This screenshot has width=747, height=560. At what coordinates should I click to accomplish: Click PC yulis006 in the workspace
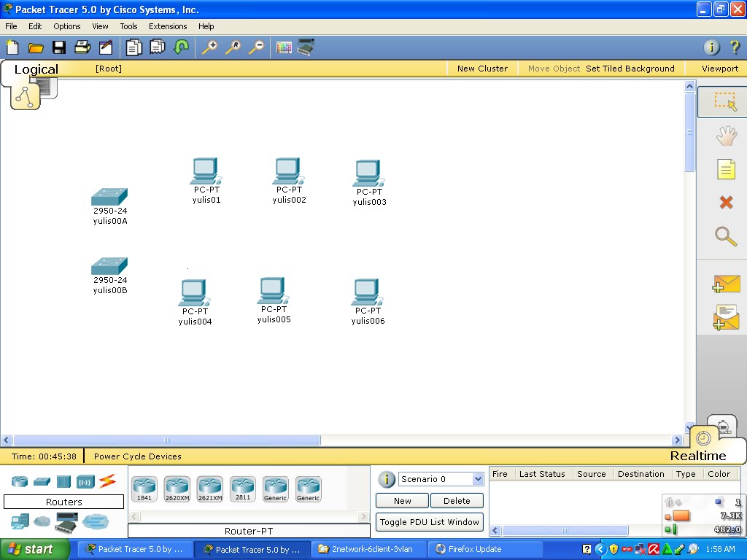(x=368, y=292)
